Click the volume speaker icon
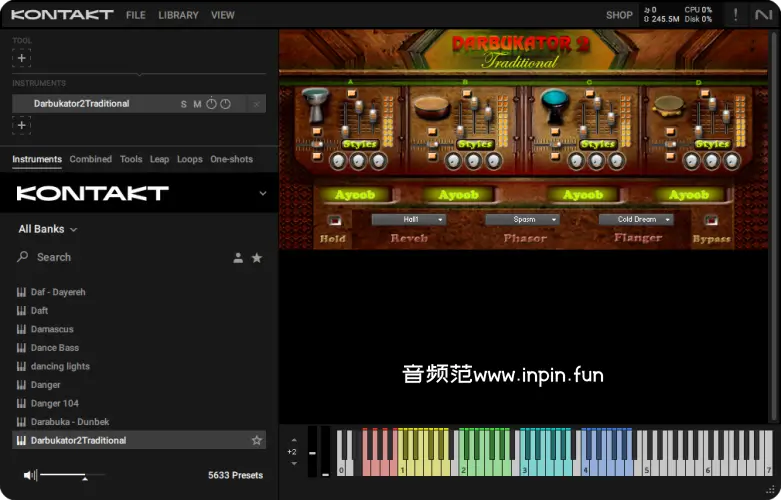 coord(30,475)
